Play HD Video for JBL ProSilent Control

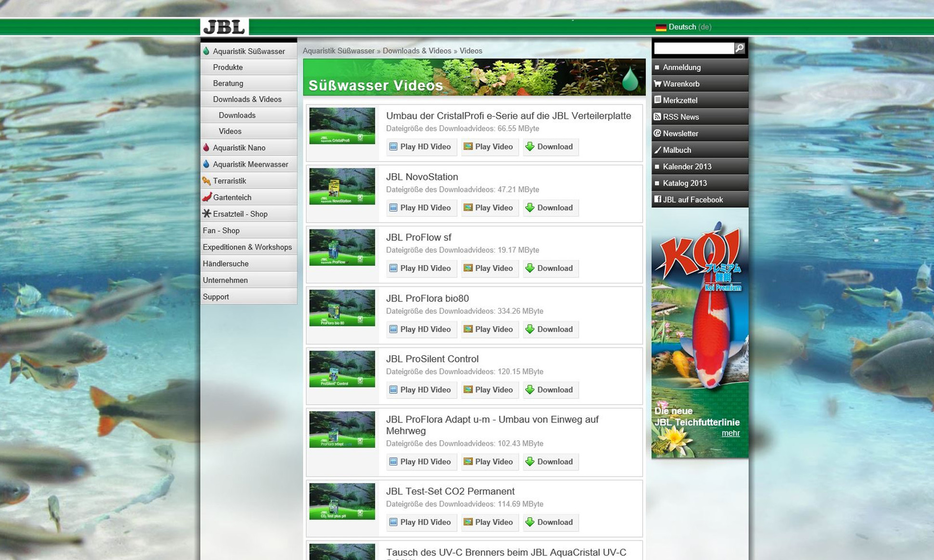[421, 390]
